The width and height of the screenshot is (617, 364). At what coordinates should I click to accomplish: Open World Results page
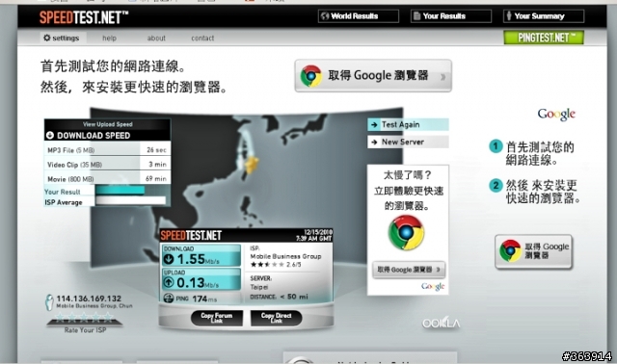pyautogui.click(x=358, y=16)
